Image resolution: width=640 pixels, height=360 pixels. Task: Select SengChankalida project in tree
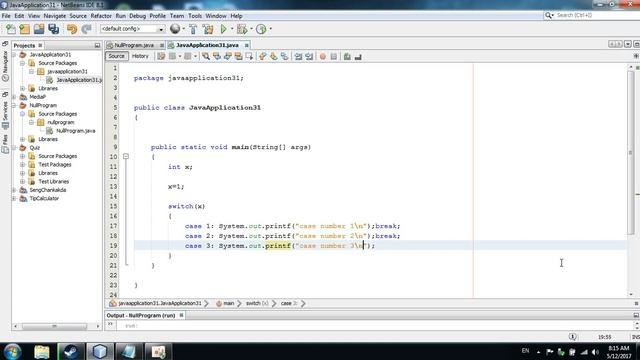click(x=48, y=190)
